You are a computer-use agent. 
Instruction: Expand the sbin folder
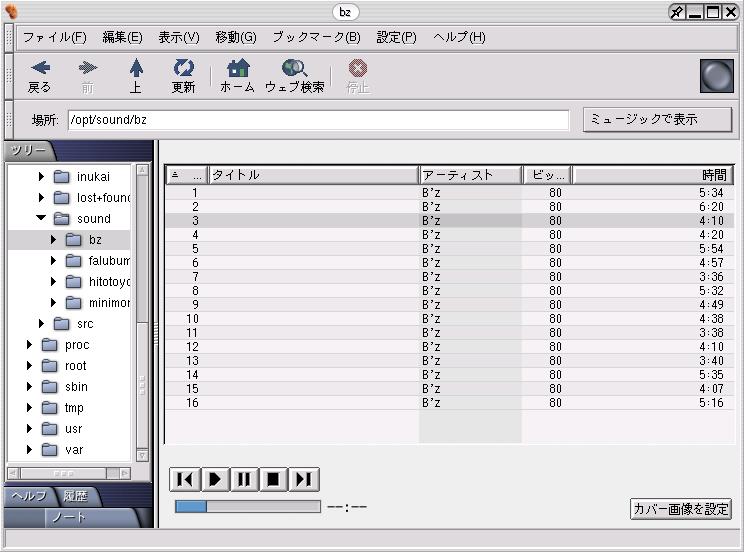click(x=29, y=386)
